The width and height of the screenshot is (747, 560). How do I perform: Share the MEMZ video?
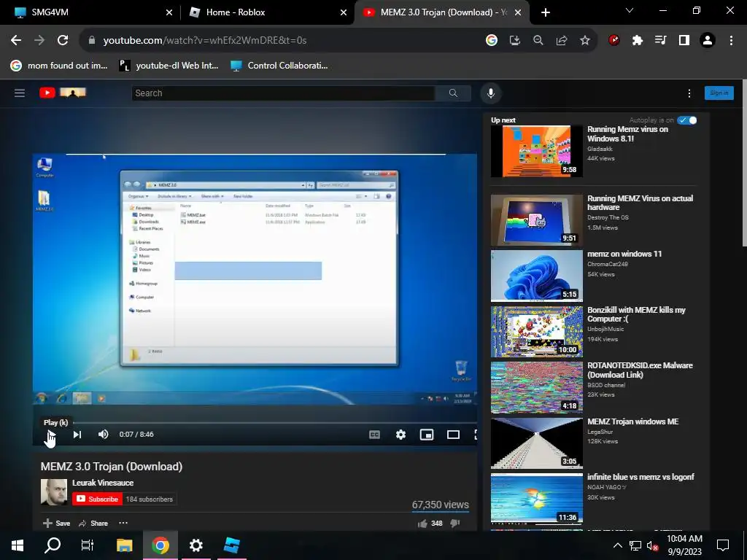tap(93, 524)
